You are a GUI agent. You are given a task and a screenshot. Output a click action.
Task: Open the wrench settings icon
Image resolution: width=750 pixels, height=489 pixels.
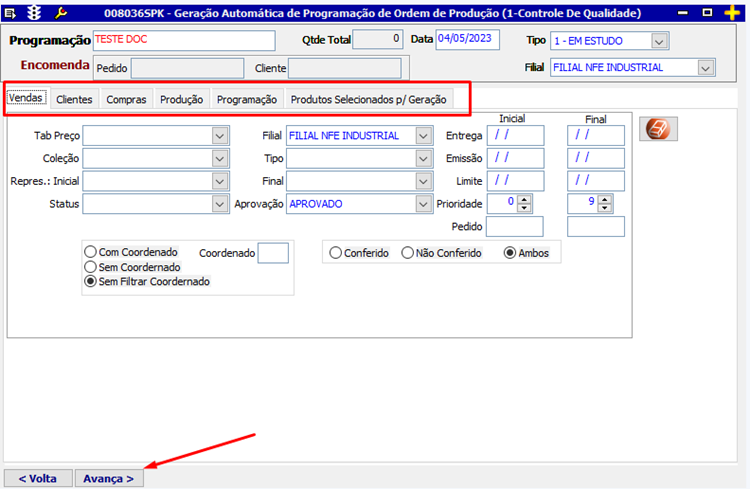61,12
